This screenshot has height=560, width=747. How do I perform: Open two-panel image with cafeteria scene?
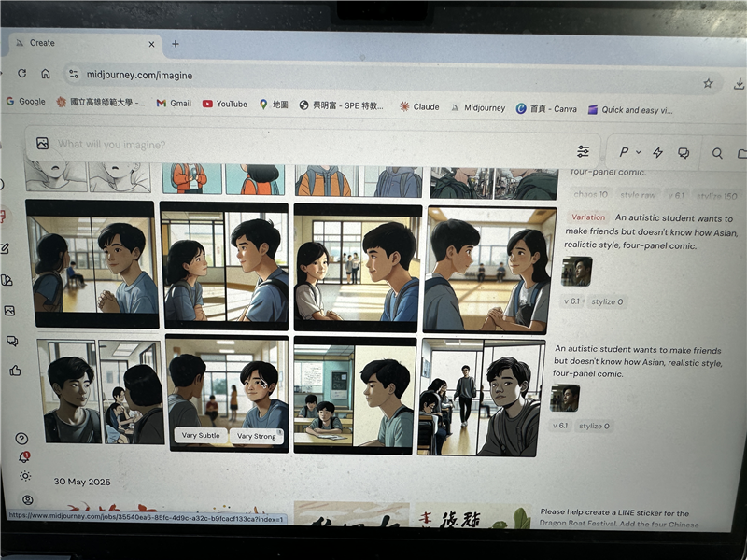coord(101,391)
